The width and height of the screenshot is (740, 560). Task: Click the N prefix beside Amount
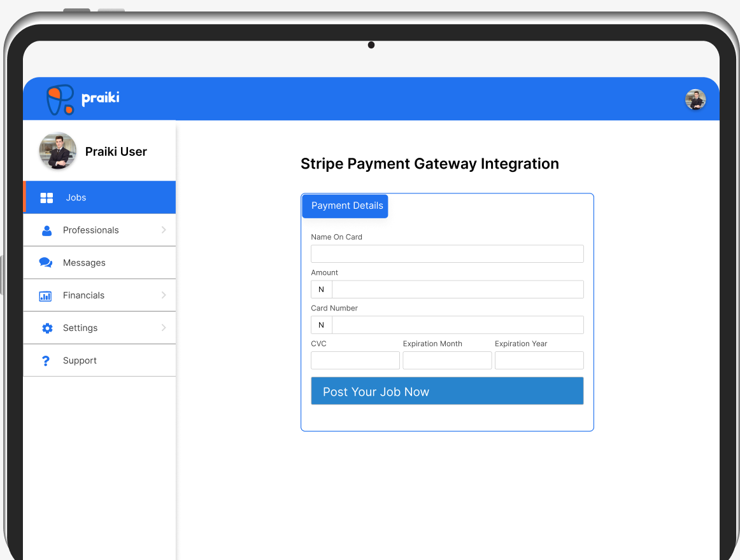click(322, 289)
